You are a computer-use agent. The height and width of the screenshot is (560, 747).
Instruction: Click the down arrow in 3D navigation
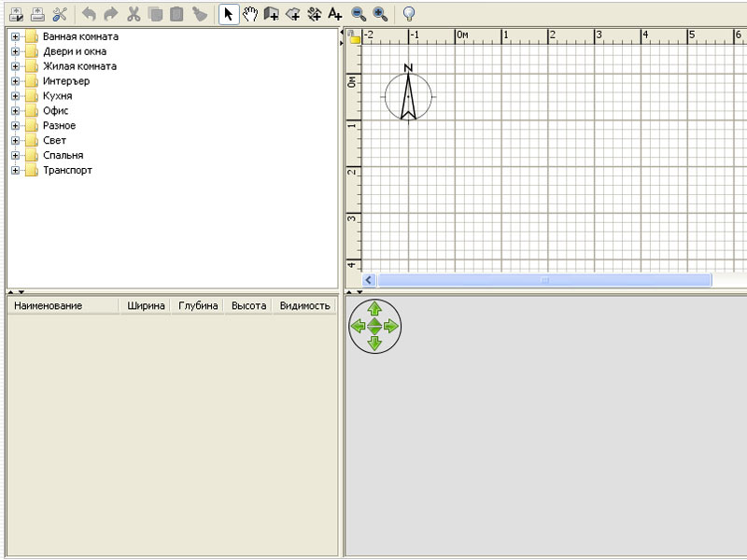click(x=374, y=343)
